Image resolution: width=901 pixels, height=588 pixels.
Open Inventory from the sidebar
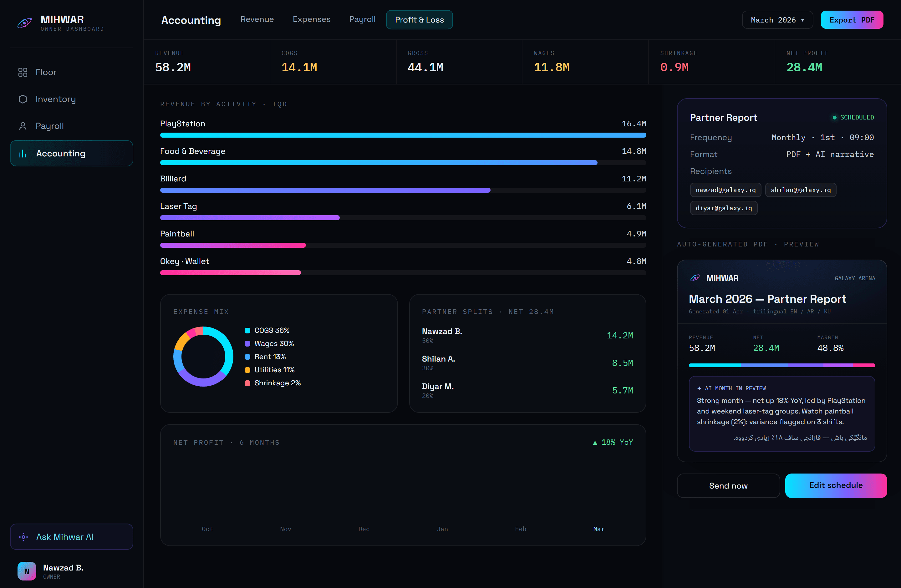[x=56, y=99]
